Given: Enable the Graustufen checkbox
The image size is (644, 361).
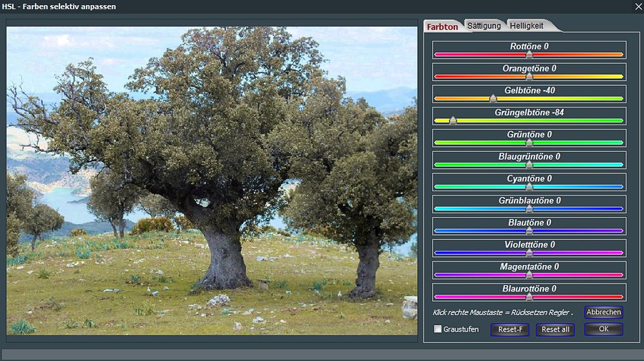Looking at the screenshot, I should tap(438, 329).
